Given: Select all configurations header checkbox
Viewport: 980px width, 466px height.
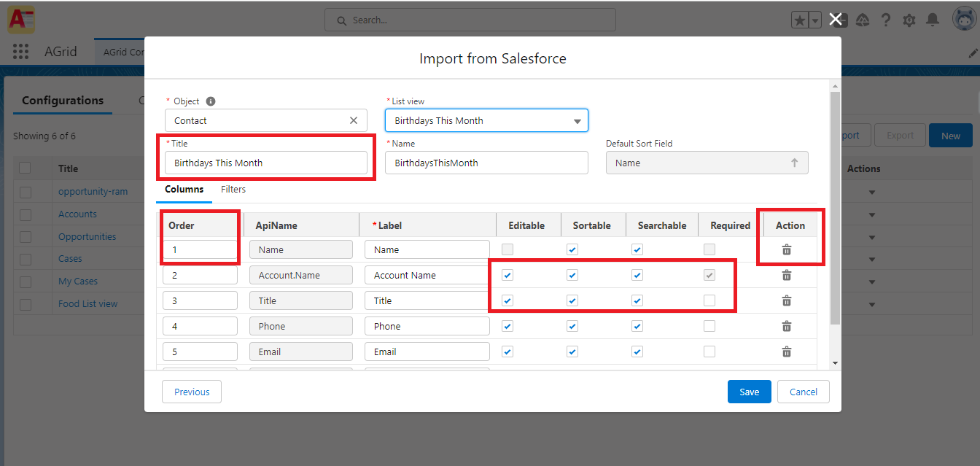Looking at the screenshot, I should pos(26,168).
